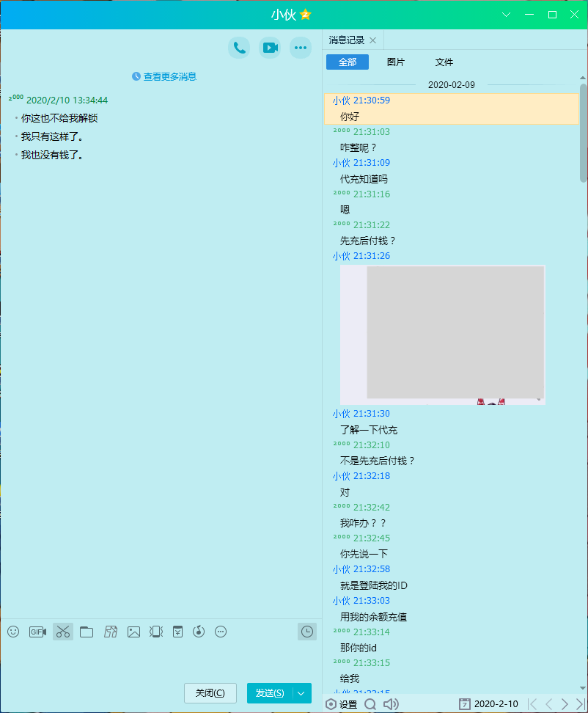Click the message 那你的id
Image resolution: width=588 pixels, height=713 pixels.
[358, 648]
